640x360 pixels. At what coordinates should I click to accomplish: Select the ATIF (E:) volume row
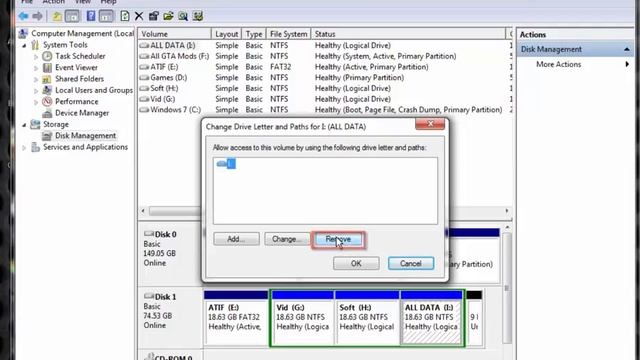(x=325, y=67)
